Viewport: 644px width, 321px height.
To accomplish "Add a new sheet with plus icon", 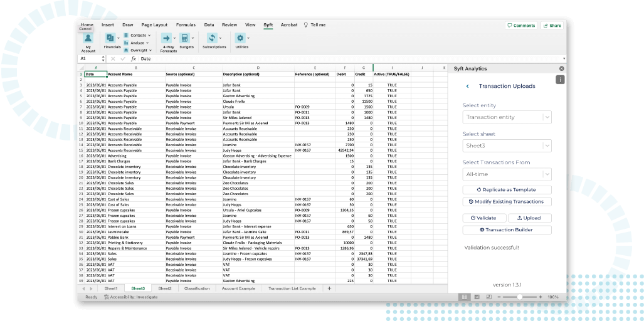I will coord(329,288).
